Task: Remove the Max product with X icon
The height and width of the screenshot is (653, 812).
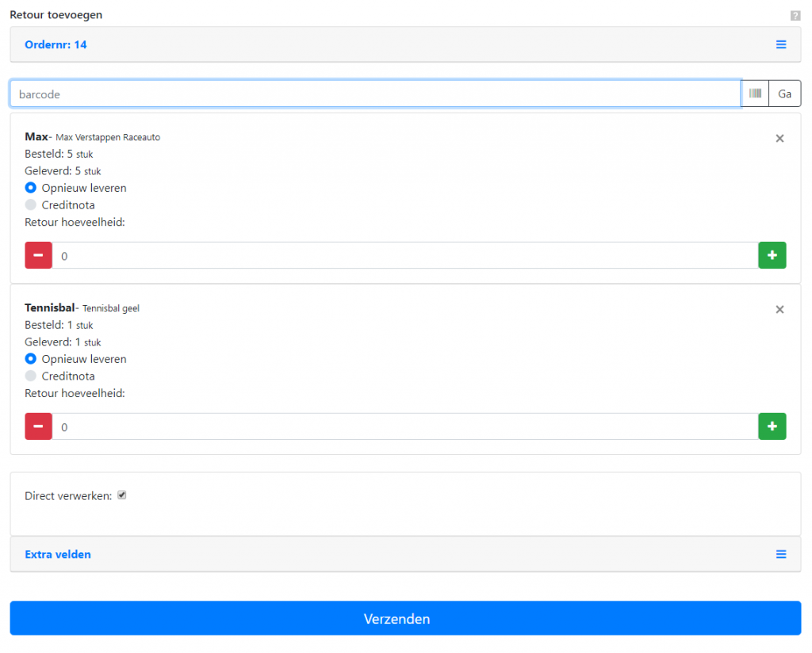Action: coord(779,139)
